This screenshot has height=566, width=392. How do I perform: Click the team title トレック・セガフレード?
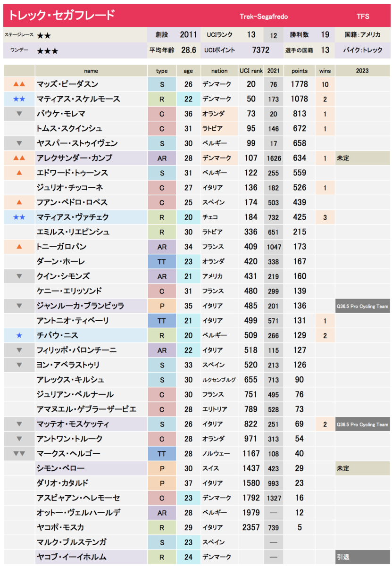[x=61, y=16]
